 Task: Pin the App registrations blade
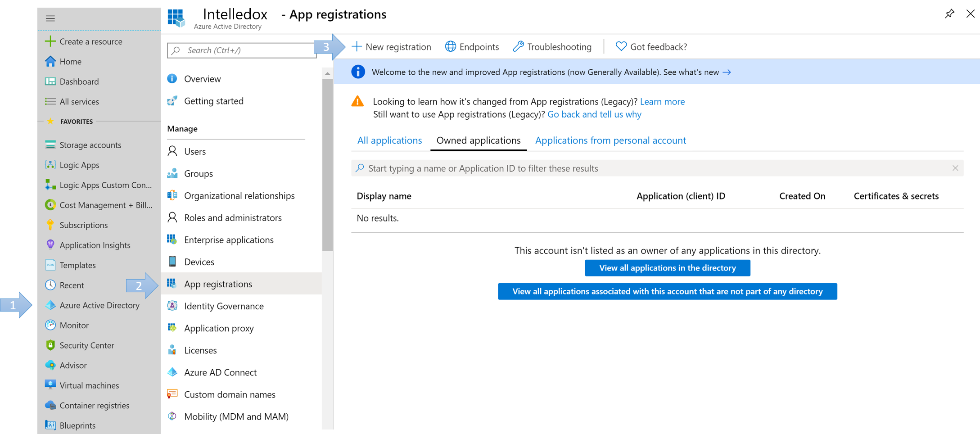coord(949,14)
